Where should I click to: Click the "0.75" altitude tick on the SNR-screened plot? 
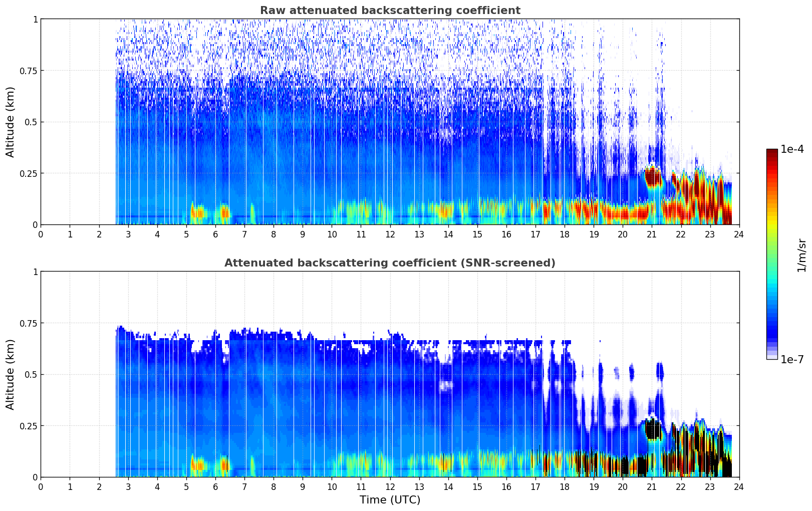pos(28,323)
